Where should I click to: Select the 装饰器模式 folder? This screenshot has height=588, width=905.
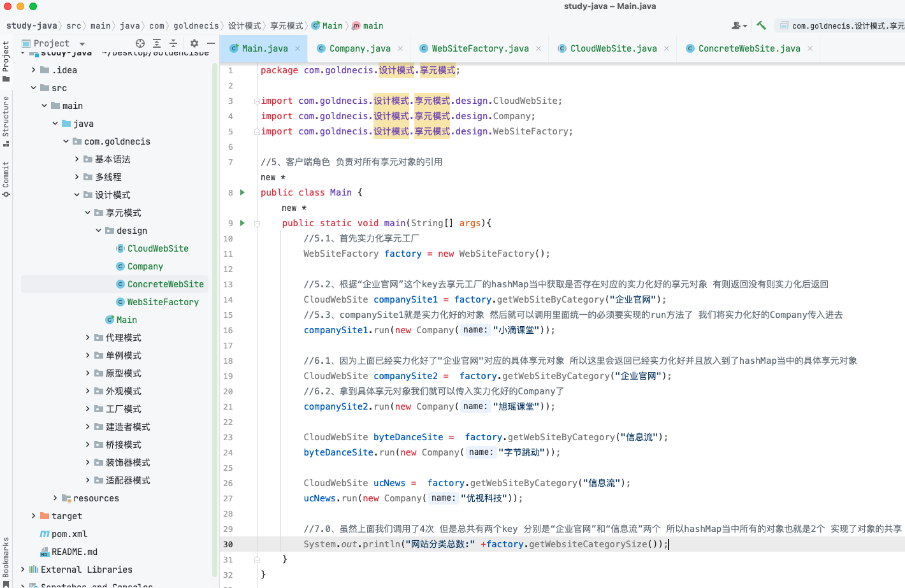[x=127, y=463]
